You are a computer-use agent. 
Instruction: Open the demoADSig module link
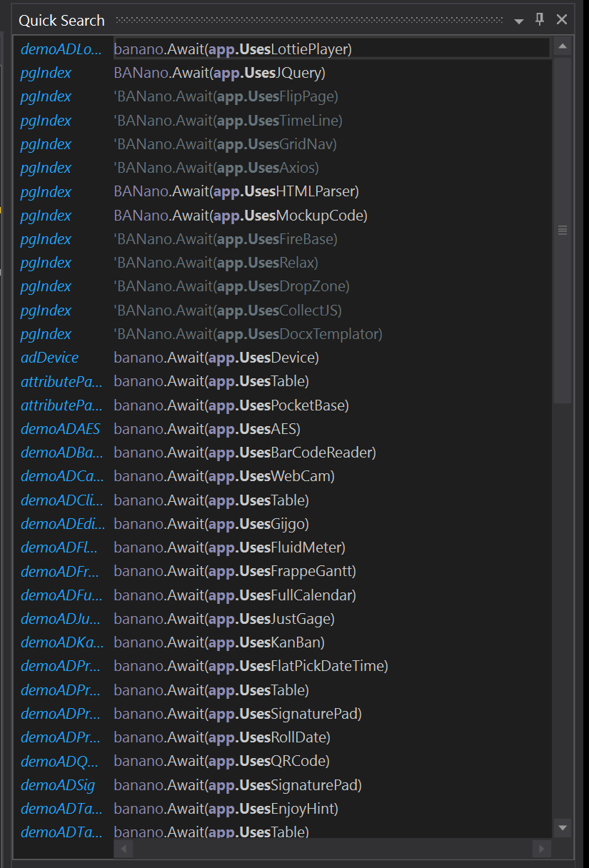click(x=58, y=785)
